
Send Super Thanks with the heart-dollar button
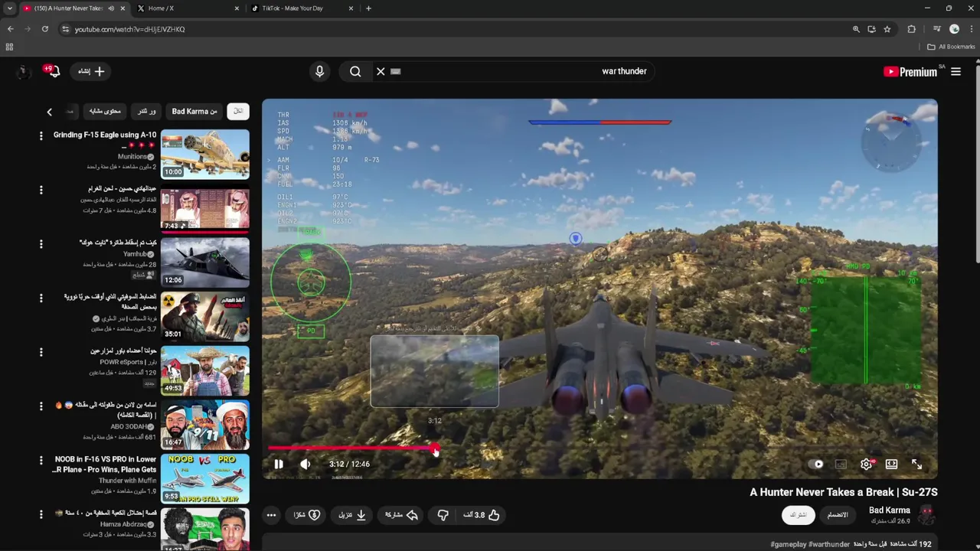(x=307, y=515)
